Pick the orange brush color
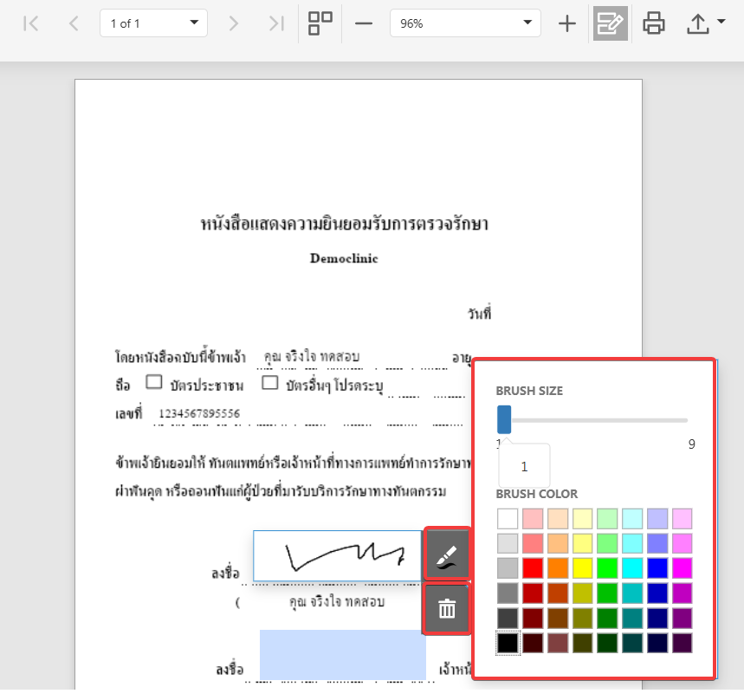The width and height of the screenshot is (744, 700). pyautogui.click(x=558, y=568)
